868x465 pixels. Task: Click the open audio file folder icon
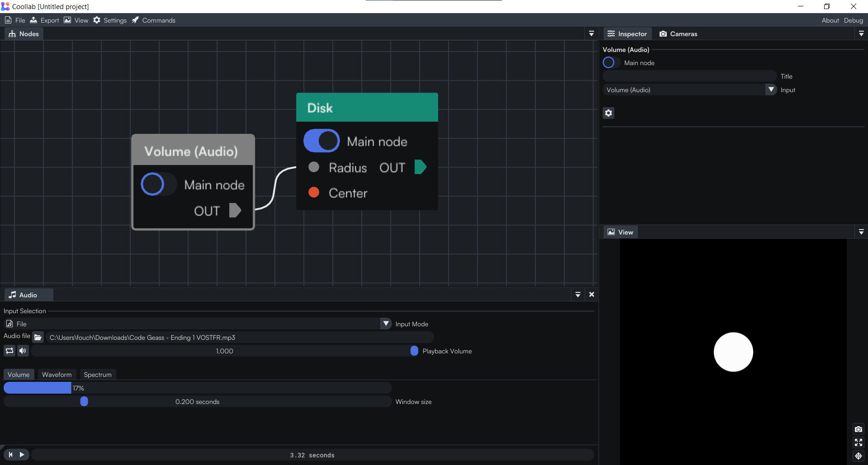tap(38, 338)
